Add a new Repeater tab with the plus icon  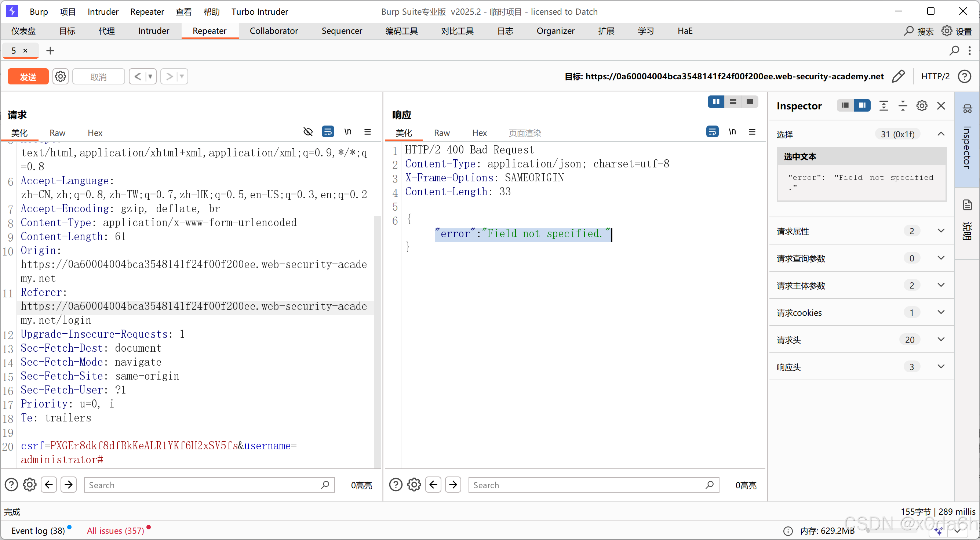(50, 51)
